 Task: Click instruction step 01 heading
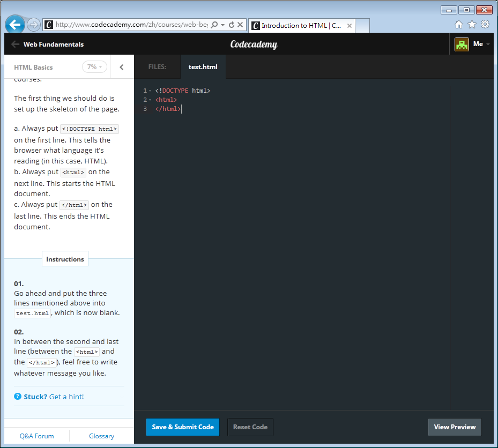click(19, 284)
